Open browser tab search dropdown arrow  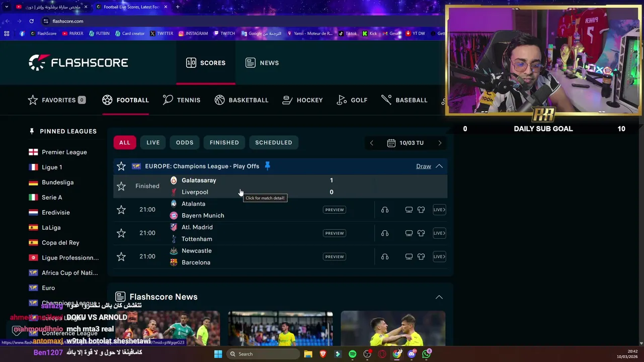[7, 7]
